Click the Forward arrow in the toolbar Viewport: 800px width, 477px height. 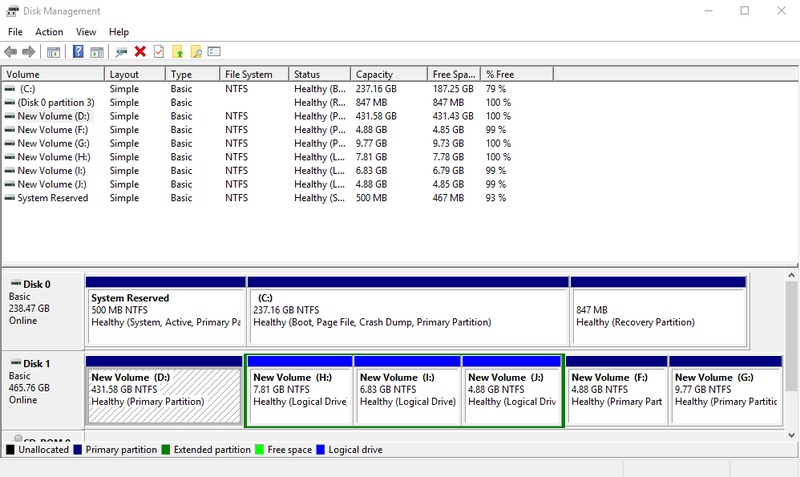[28, 51]
